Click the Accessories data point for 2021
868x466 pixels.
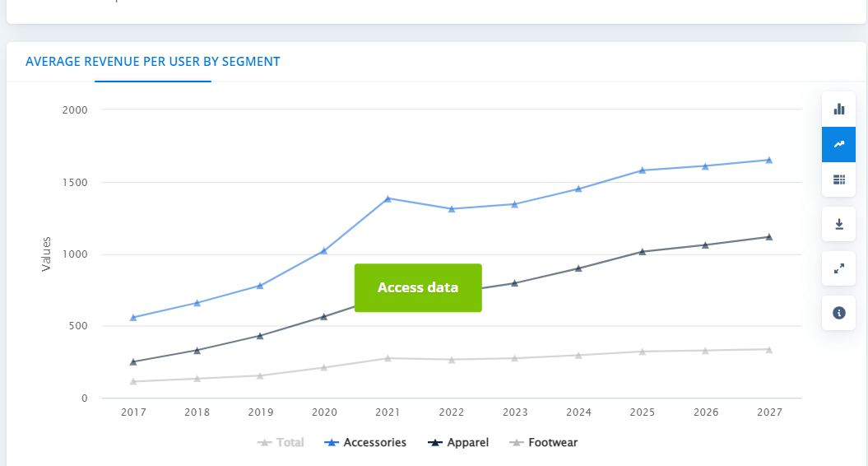(x=388, y=198)
